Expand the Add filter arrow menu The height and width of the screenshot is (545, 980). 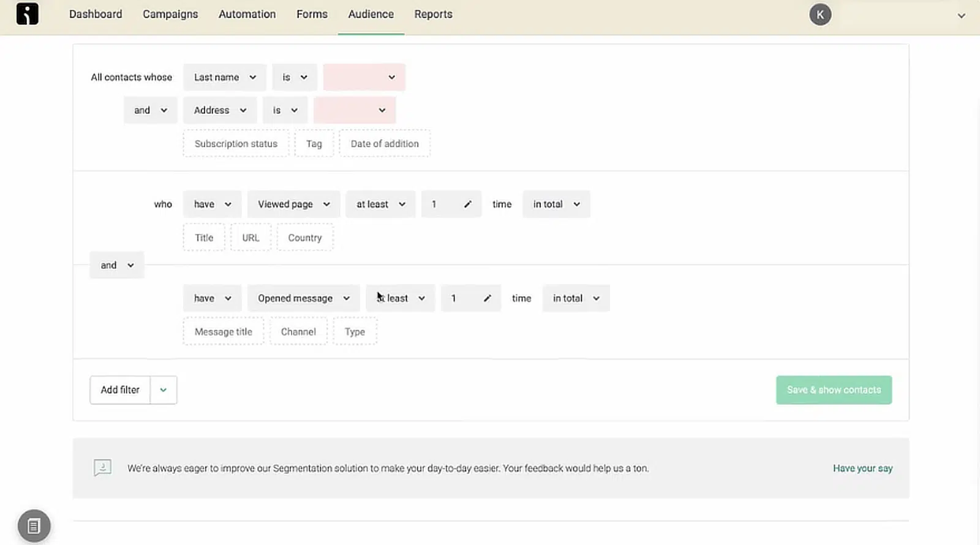point(164,390)
